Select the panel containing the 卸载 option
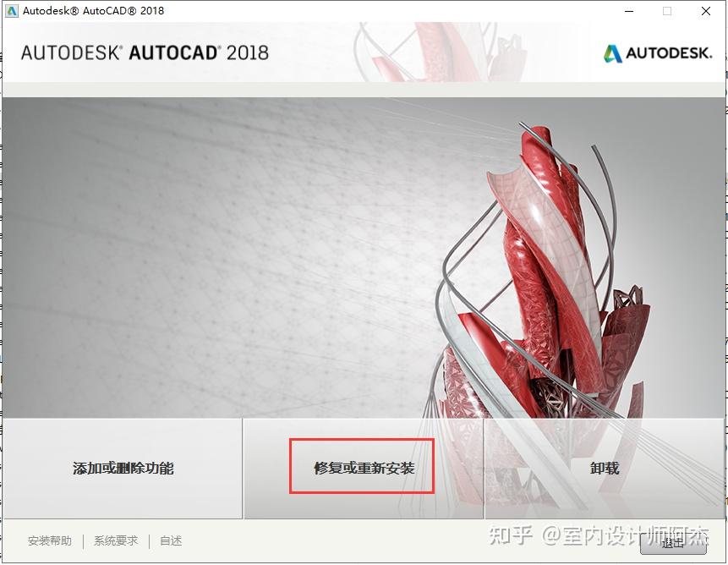728x565 pixels. (605, 469)
